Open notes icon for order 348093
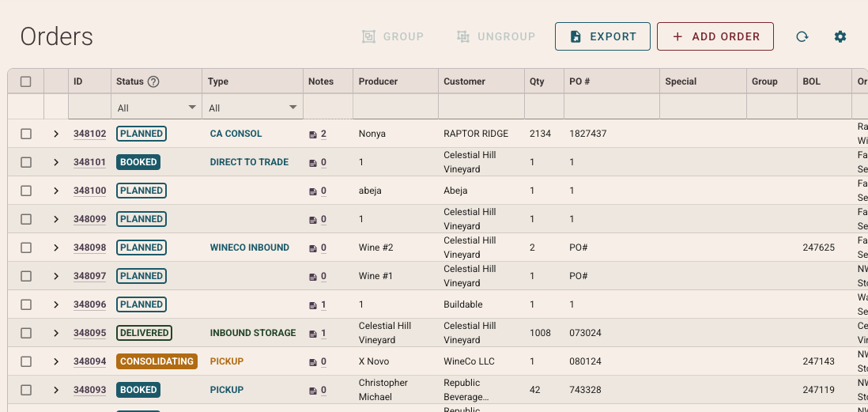Image resolution: width=868 pixels, height=412 pixels. coord(313,391)
